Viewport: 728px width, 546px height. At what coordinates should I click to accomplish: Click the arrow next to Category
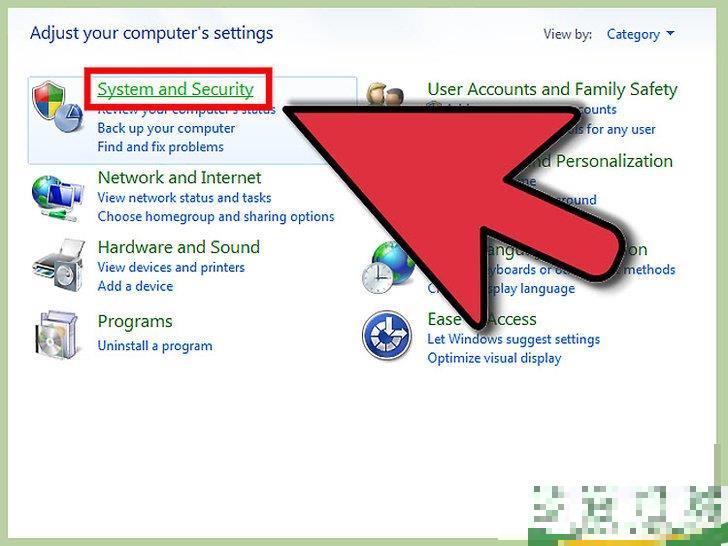[670, 33]
